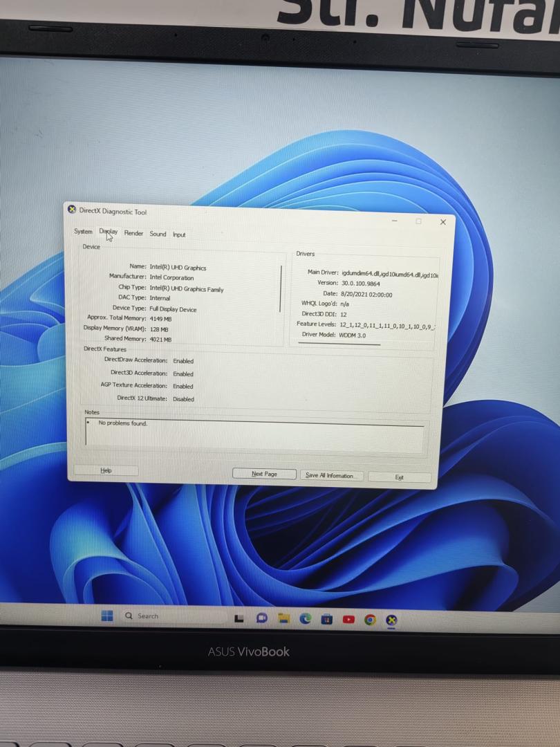The width and height of the screenshot is (560, 747).
Task: Click the Next Page button
Action: point(263,474)
